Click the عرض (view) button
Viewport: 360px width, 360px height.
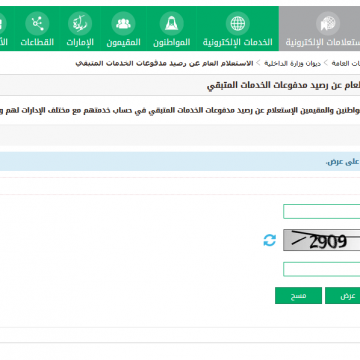point(343,296)
